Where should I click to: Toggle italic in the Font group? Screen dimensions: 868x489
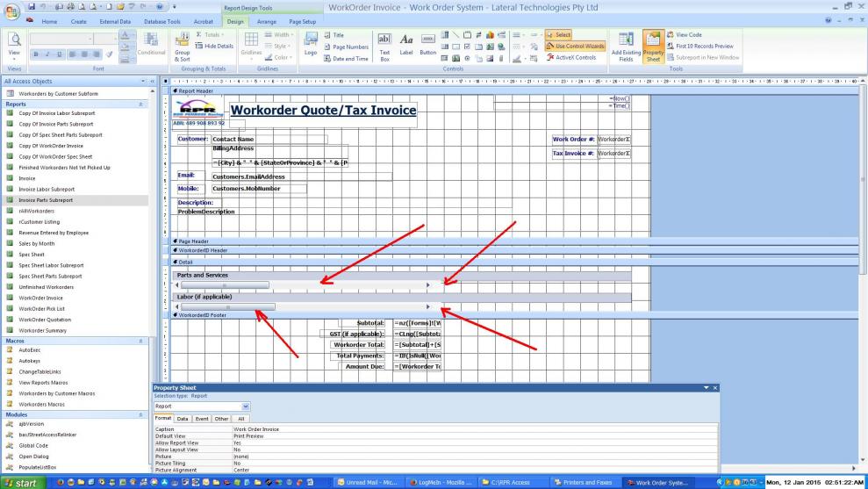tap(47, 54)
